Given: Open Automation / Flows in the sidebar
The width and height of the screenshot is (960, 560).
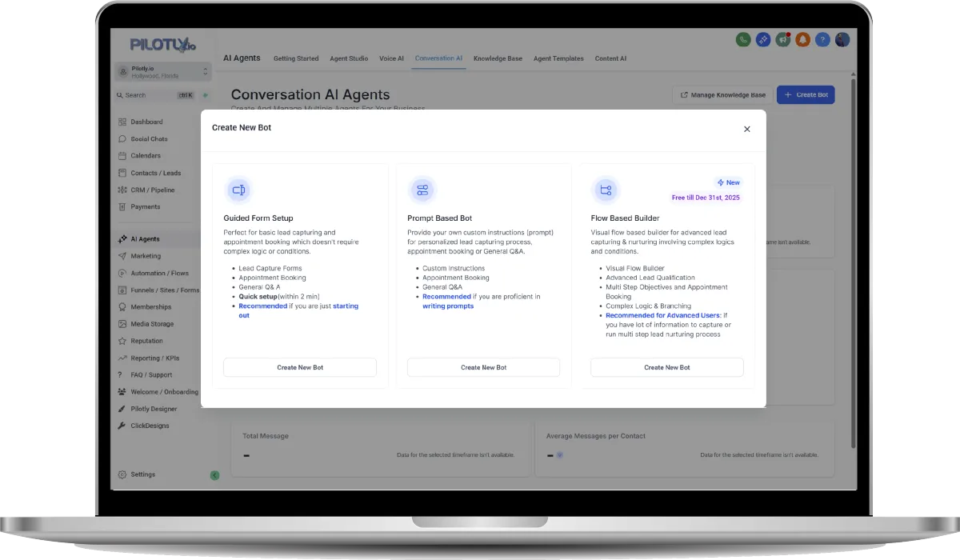Looking at the screenshot, I should (159, 273).
